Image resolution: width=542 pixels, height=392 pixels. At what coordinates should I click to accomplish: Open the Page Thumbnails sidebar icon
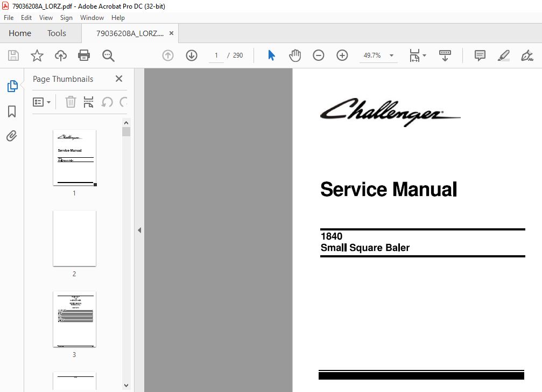(12, 86)
